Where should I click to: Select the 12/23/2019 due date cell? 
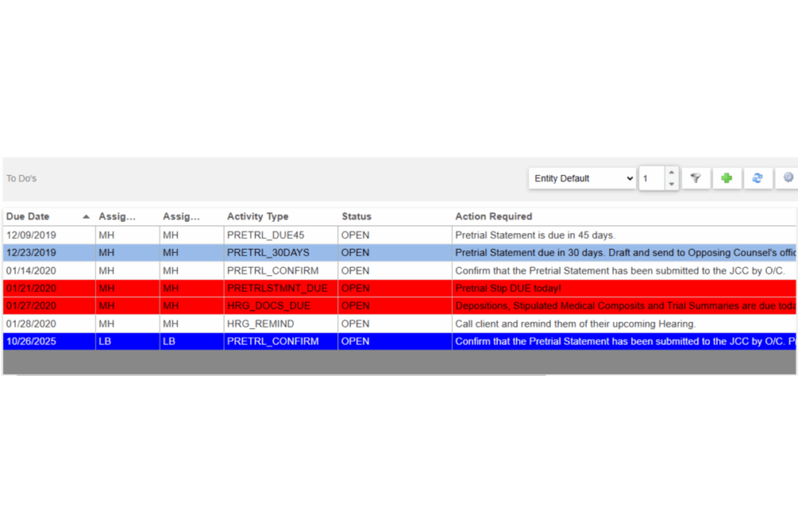(49, 253)
